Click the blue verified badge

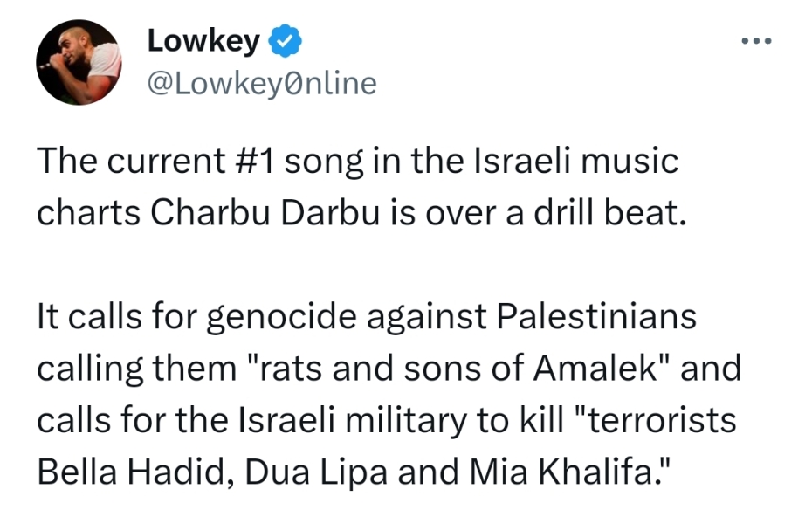286,40
